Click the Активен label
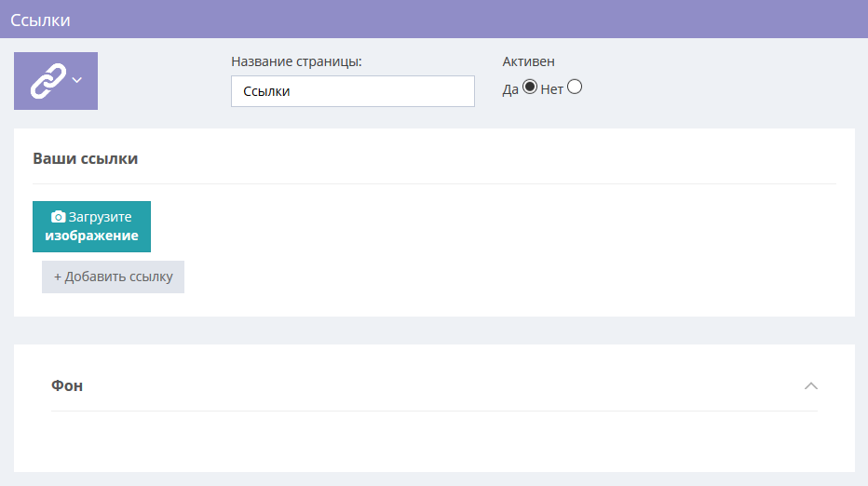Screen dimensions: 868x486 [x=528, y=61]
